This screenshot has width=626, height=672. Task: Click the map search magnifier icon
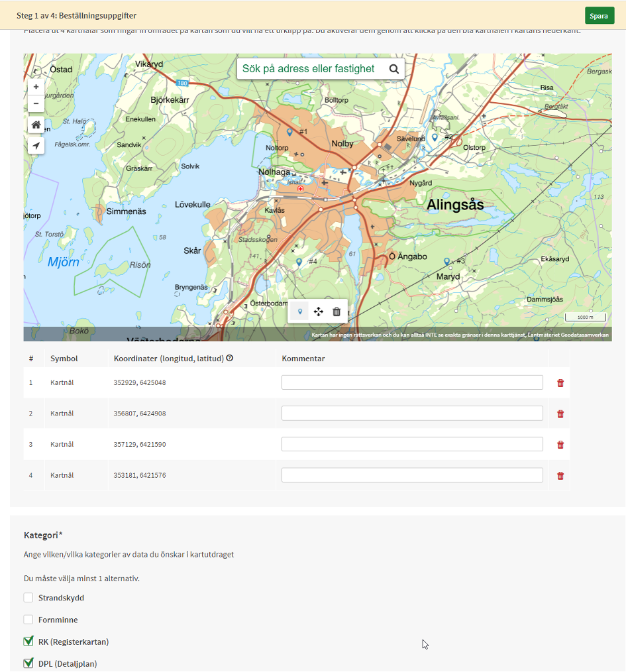(x=393, y=68)
